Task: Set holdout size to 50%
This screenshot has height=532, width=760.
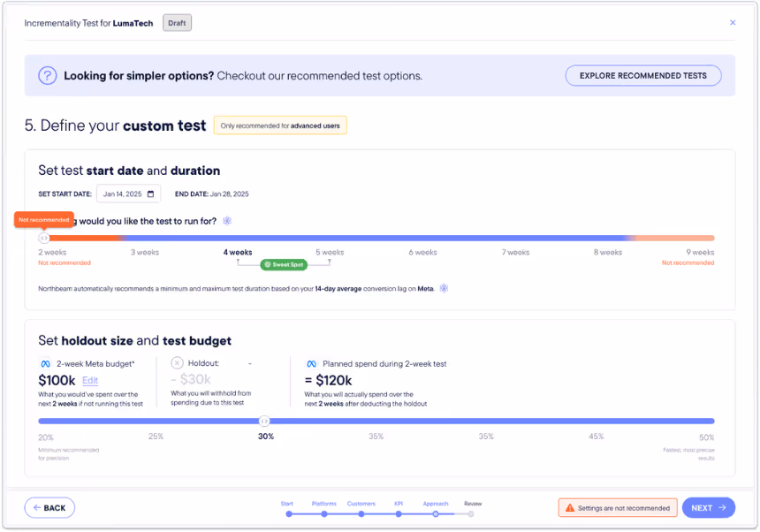Action: point(706,437)
